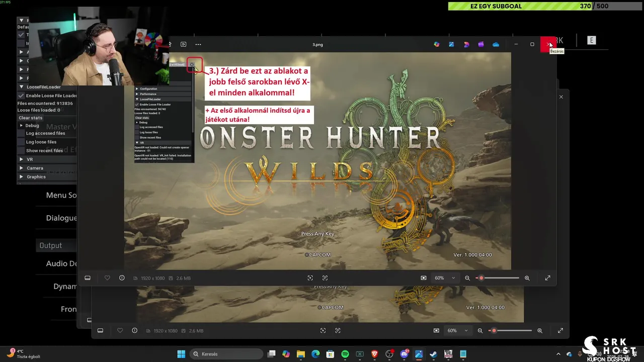Viewport: 644px width, 362px height.
Task: Open Microsoft 365 Copilot icon in Photos title bar
Action: (437, 44)
